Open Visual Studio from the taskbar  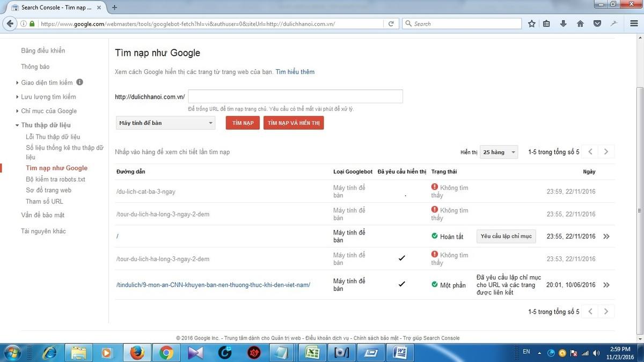tap(195, 352)
